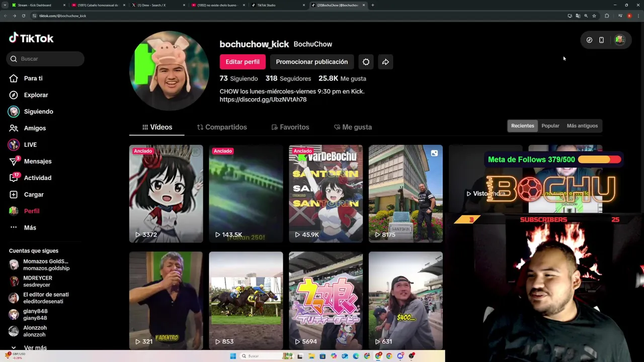Open Outlook from the taskbar

click(345, 356)
